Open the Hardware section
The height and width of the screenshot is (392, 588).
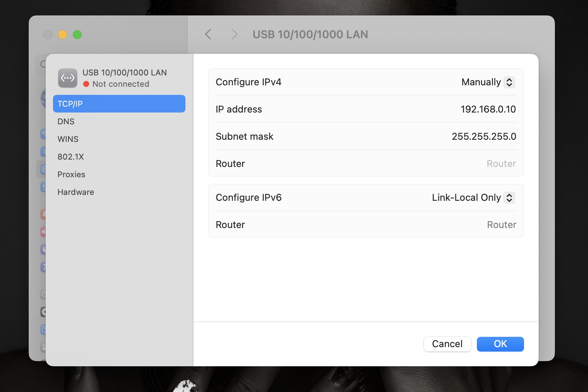pyautogui.click(x=76, y=192)
